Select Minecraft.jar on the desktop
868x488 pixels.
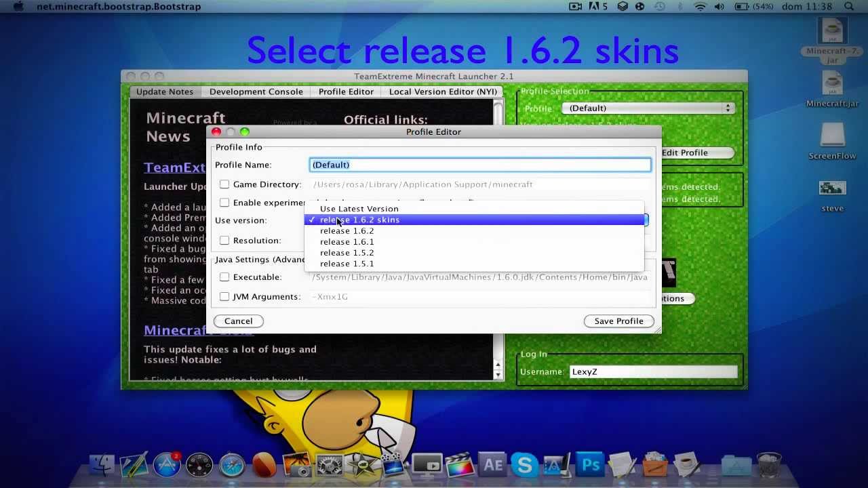click(832, 89)
